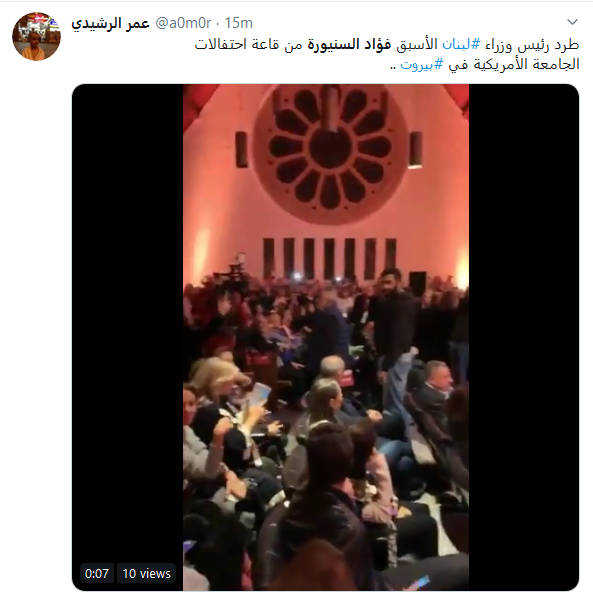Open the tweet options chevron menu
Viewport: 593px width, 604px height.
[572, 22]
